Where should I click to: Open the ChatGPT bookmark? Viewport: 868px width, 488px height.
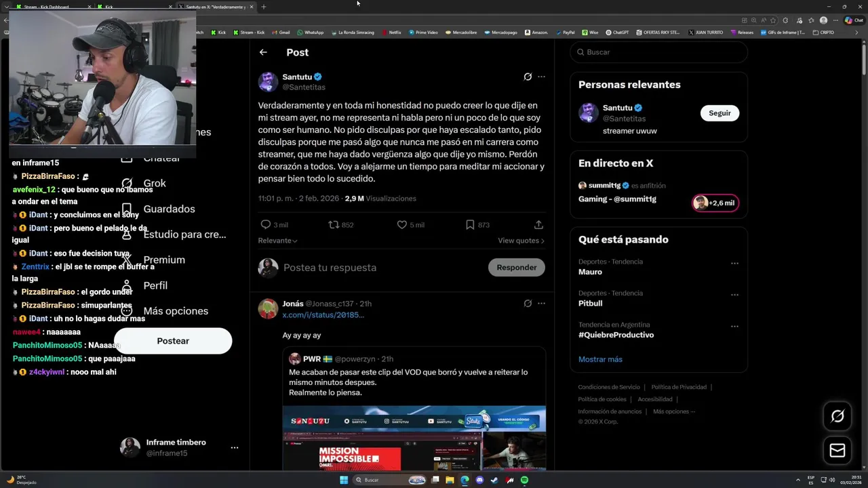click(617, 33)
